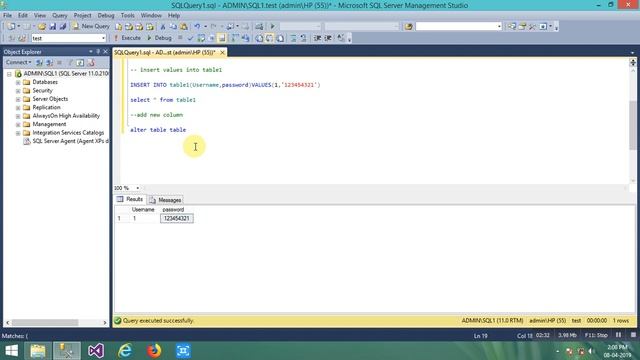Click the editor vertical scrollbar

632,125
